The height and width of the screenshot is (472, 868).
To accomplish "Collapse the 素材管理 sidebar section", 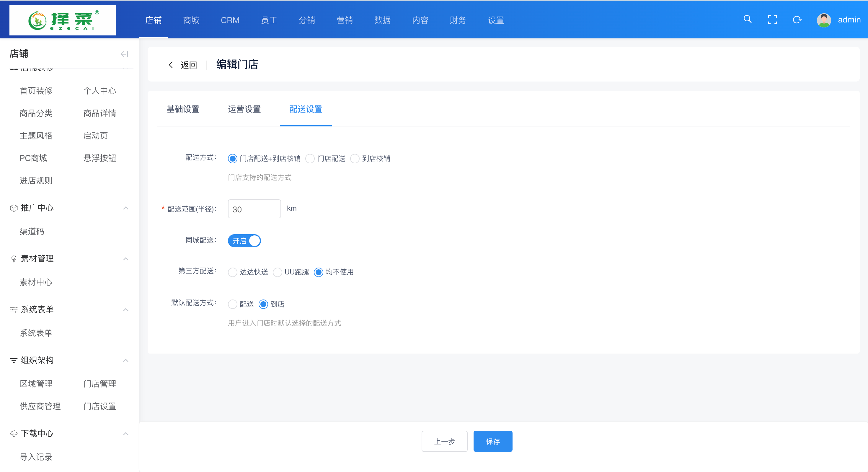I will [126, 259].
